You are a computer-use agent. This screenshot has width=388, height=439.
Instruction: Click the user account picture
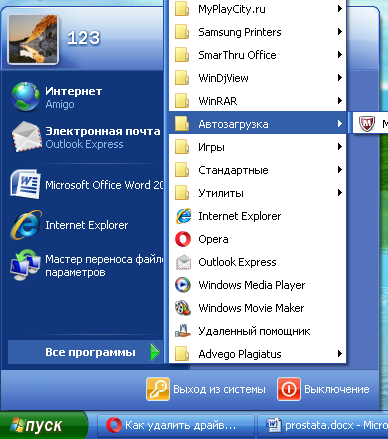click(x=33, y=39)
